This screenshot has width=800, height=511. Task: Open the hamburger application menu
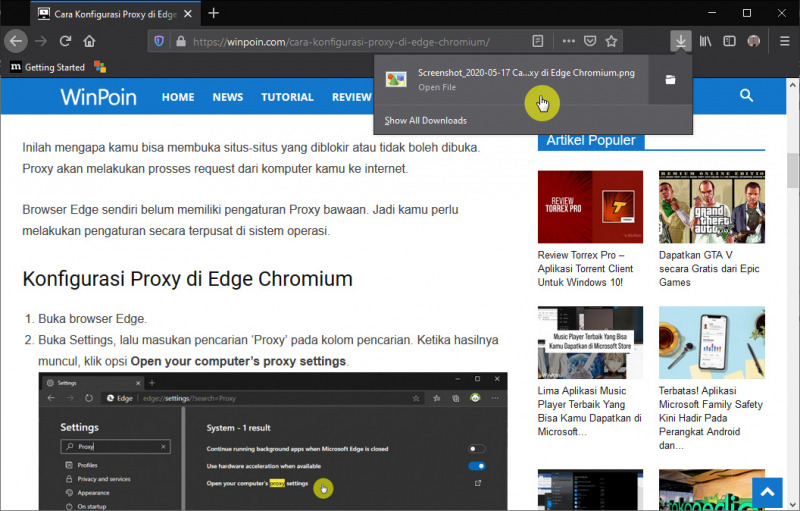pyautogui.click(x=785, y=41)
